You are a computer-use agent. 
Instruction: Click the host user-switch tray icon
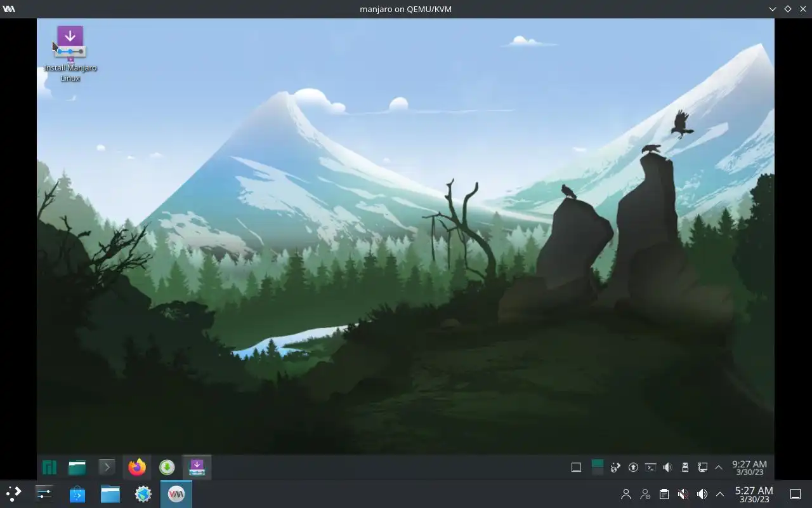645,494
